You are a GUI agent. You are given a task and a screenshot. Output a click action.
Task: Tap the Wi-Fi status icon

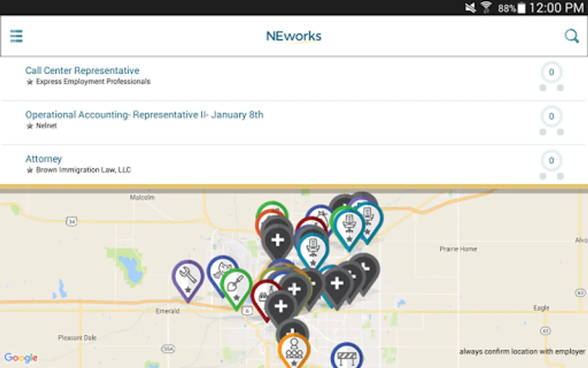(x=486, y=7)
